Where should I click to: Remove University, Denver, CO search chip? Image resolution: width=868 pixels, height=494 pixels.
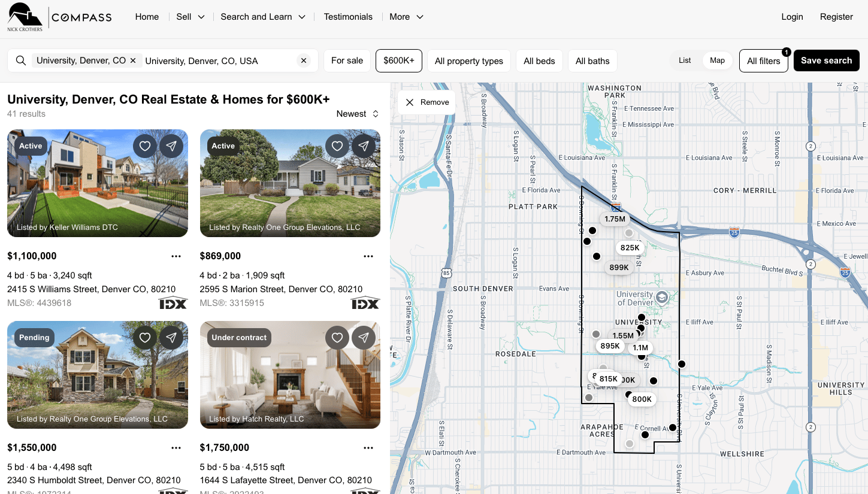(x=133, y=60)
